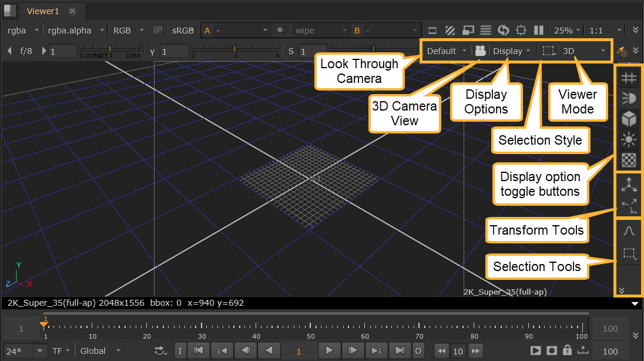Toggle the wipe switch

[x=282, y=30]
